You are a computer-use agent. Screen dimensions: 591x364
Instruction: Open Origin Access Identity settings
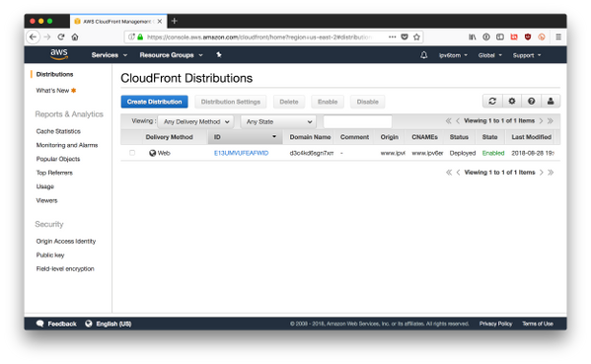point(66,241)
